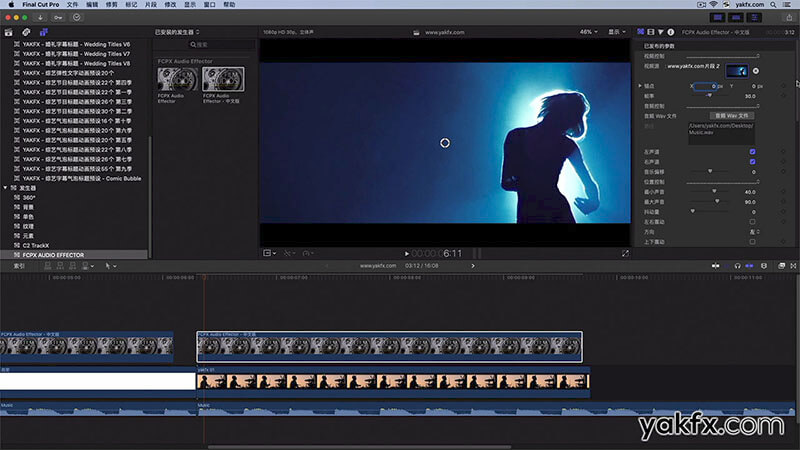Click the next timeline history arrow
Image resolution: width=800 pixels, height=450 pixels.
[x=473, y=266]
